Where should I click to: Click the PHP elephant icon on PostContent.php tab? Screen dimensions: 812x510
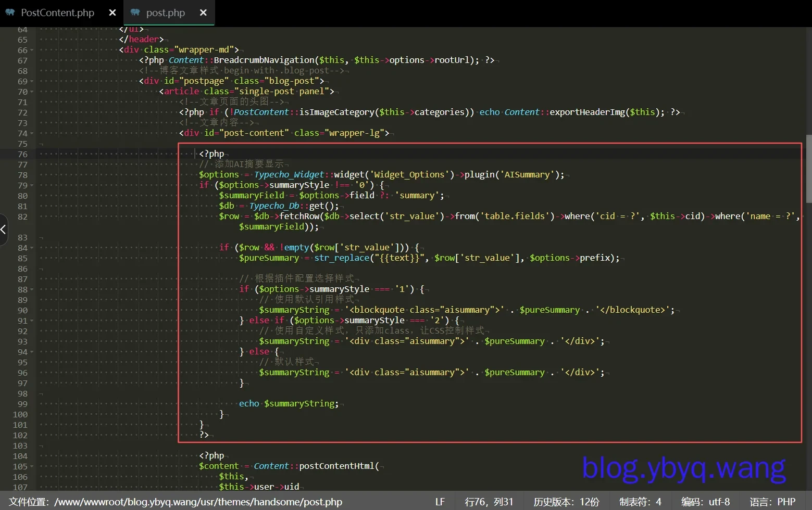[x=10, y=12]
